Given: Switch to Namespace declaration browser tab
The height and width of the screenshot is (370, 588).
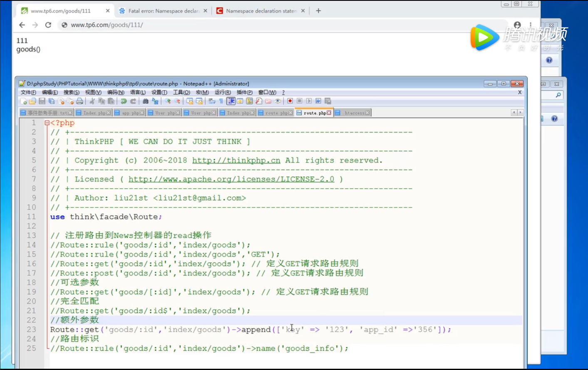Looking at the screenshot, I should click(261, 11).
